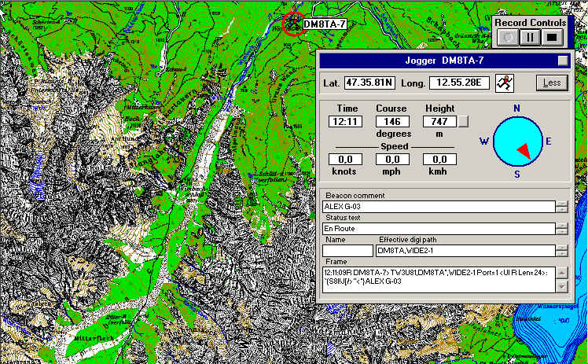Click the Less button
The image size is (588, 364).
click(x=552, y=83)
